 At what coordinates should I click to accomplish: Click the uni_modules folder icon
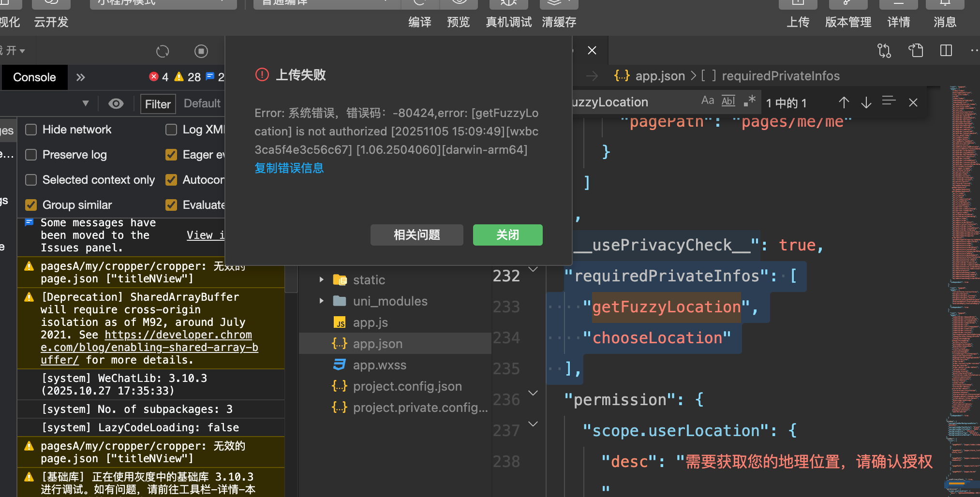[340, 301]
